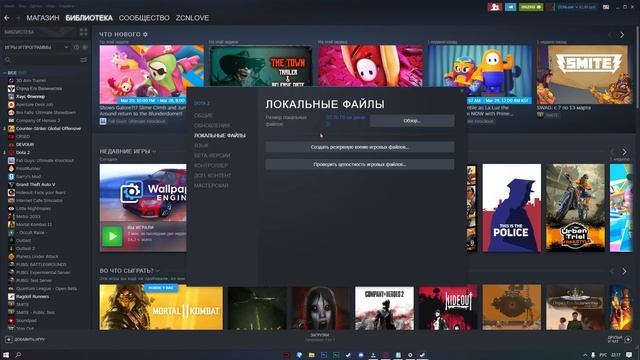Open the taskbar notification center

(629, 355)
